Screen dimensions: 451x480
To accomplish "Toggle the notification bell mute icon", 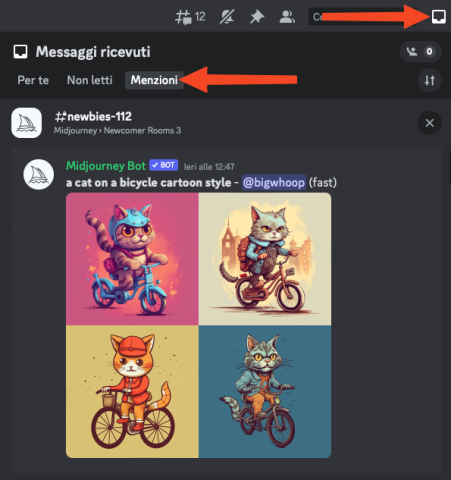I will point(227,17).
